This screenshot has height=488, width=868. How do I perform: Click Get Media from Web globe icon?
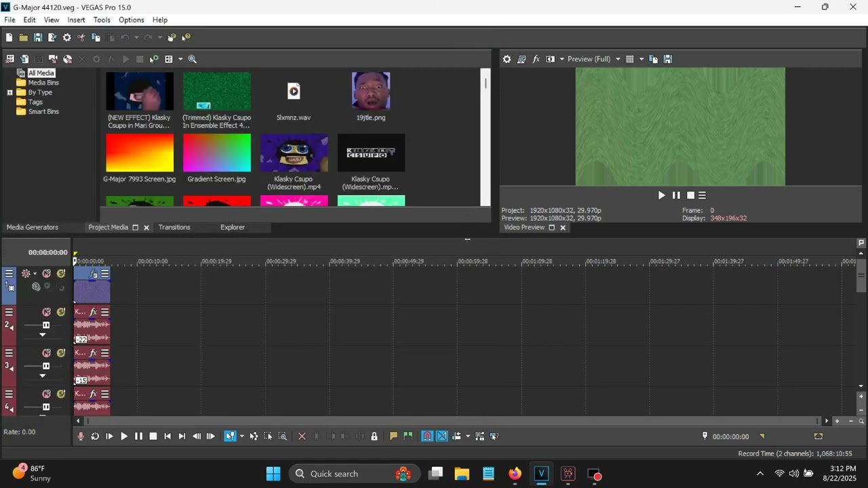click(x=67, y=59)
